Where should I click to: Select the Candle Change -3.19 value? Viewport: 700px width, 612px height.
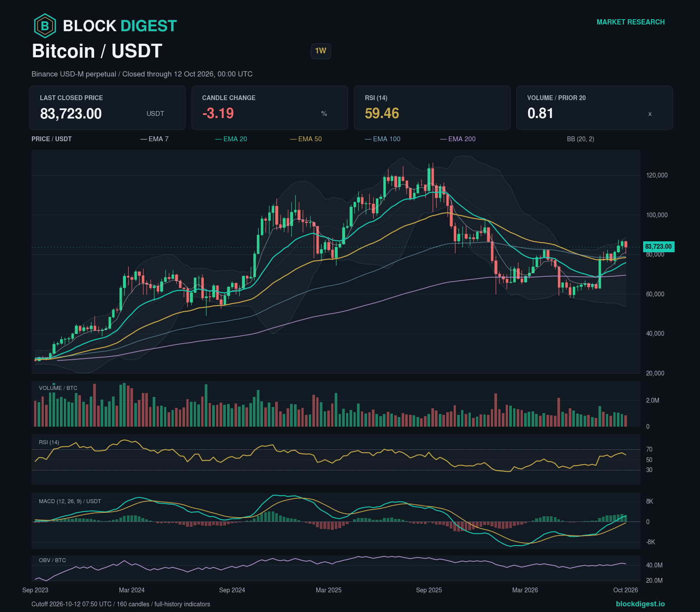click(218, 113)
